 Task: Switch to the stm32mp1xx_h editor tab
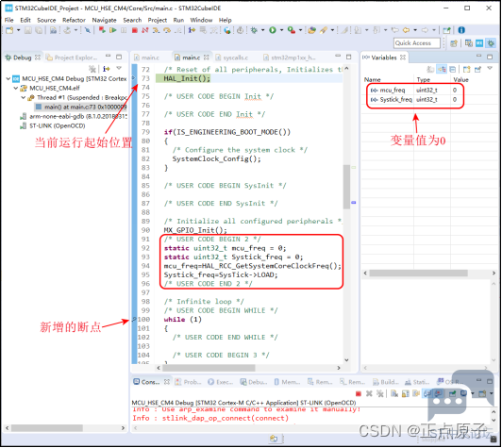tap(289, 58)
